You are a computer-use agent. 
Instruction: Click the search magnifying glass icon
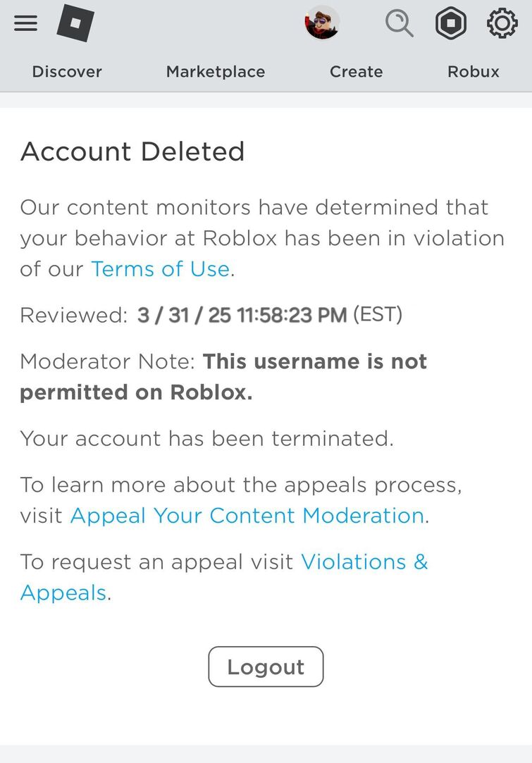coord(399,24)
